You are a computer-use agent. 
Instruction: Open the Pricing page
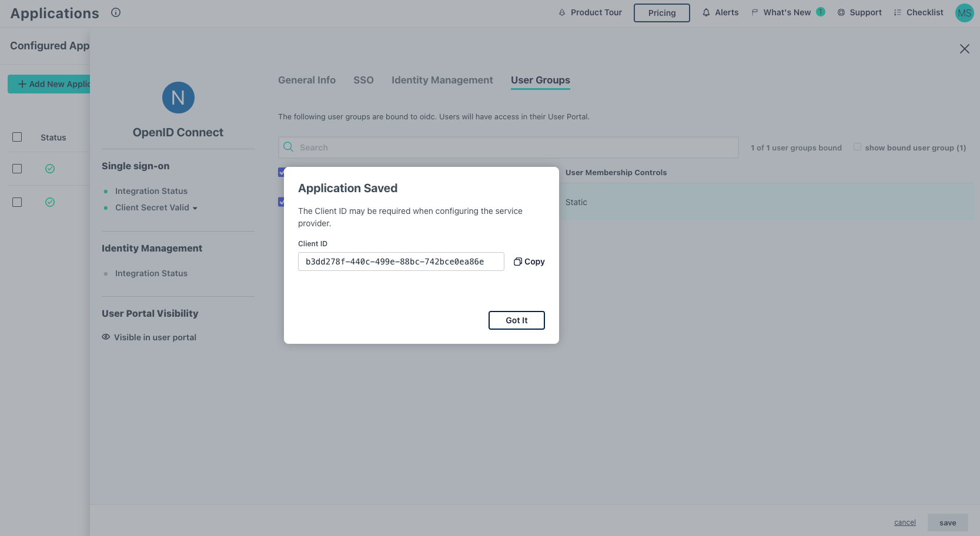pyautogui.click(x=661, y=12)
